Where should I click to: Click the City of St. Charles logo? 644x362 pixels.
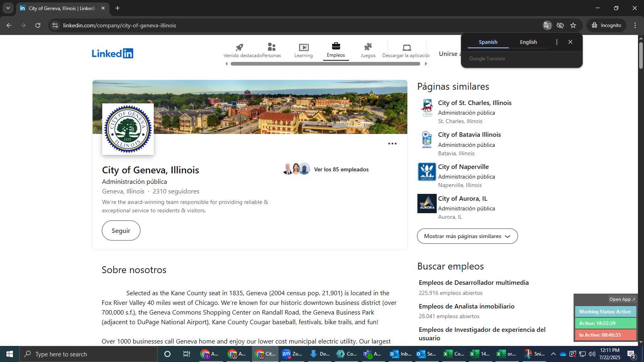tap(427, 108)
